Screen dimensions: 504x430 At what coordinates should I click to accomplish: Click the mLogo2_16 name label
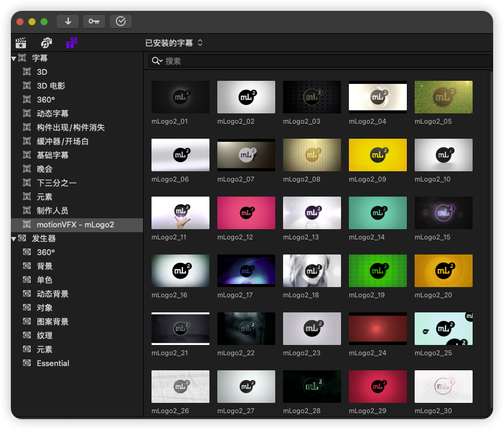pyautogui.click(x=170, y=295)
